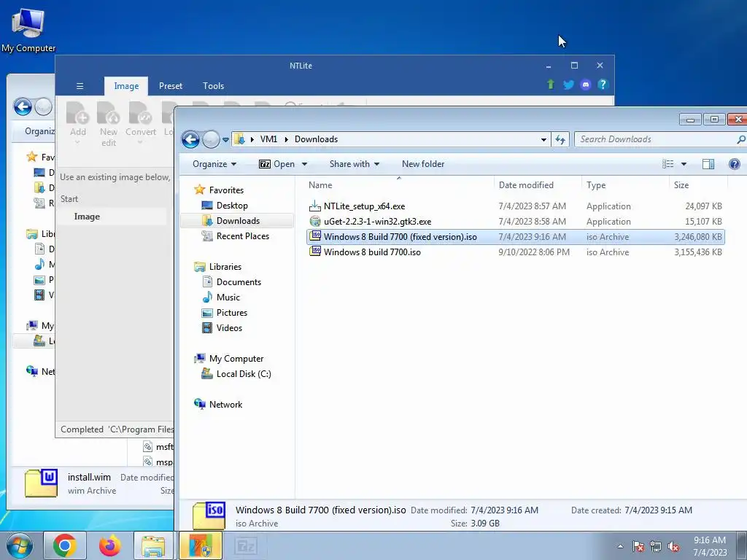This screenshot has height=560, width=747.
Task: Switch to NTLite taskbar button
Action: [x=201, y=545]
